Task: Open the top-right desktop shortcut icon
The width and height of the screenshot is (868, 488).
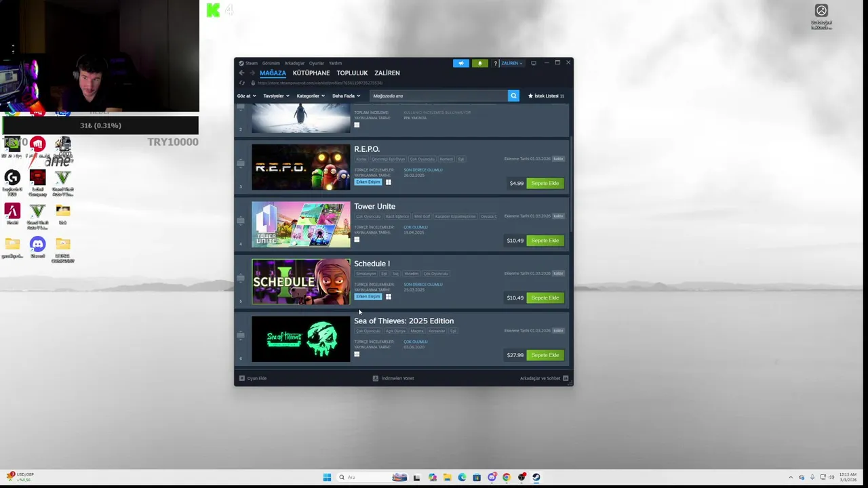Action: click(821, 17)
